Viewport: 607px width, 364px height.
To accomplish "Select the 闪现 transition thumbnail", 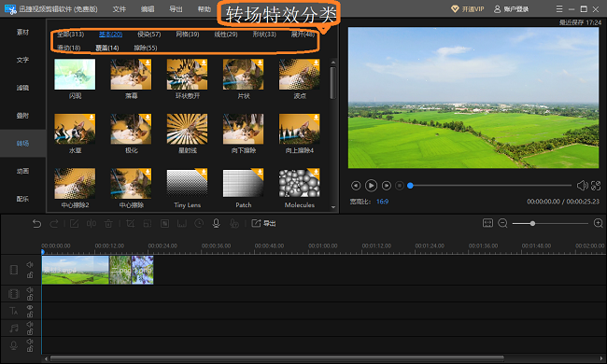I will pos(75,75).
